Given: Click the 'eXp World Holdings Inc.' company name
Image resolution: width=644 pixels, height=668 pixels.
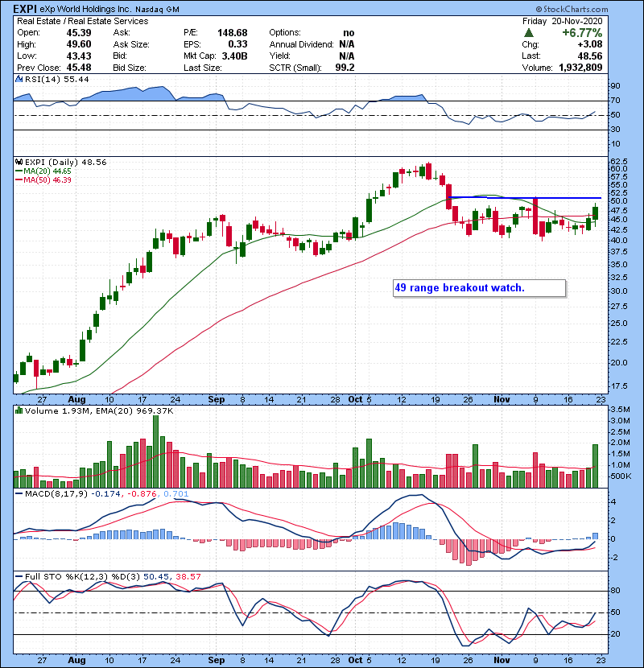Looking at the screenshot, I should pyautogui.click(x=85, y=9).
